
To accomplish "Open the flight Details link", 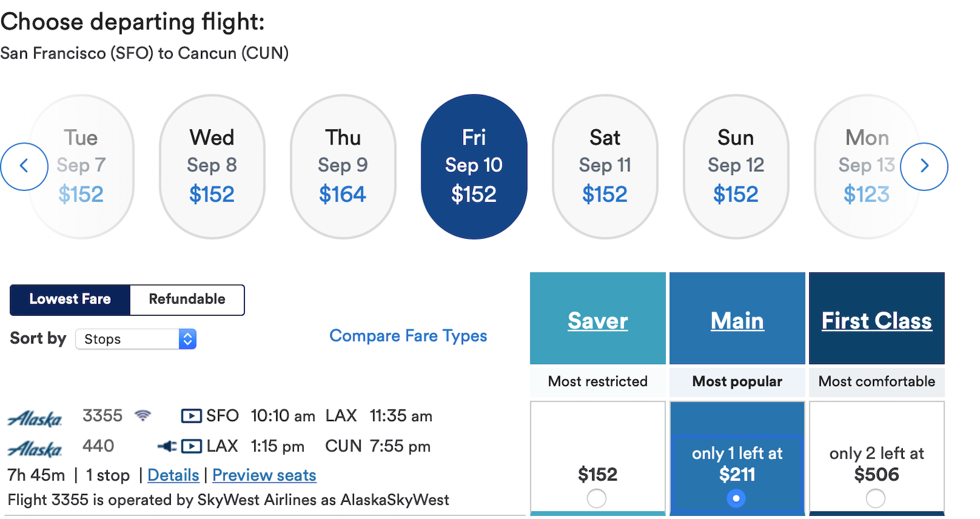I will click(x=173, y=476).
